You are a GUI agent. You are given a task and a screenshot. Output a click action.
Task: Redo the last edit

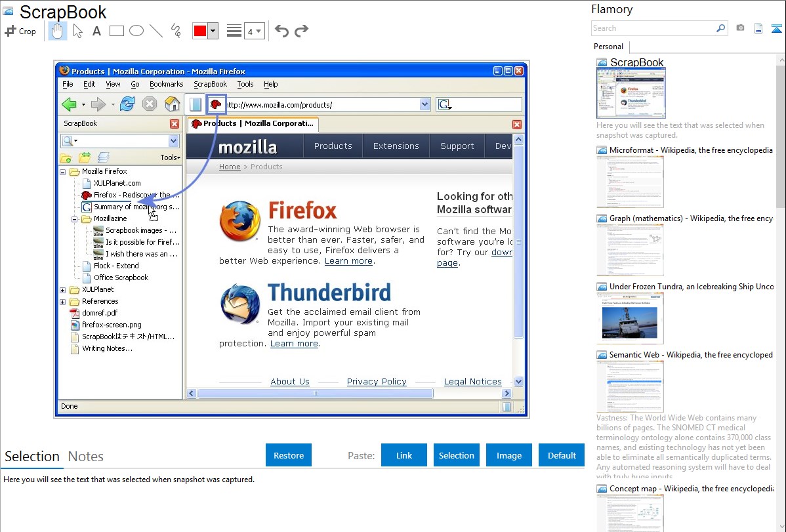301,31
